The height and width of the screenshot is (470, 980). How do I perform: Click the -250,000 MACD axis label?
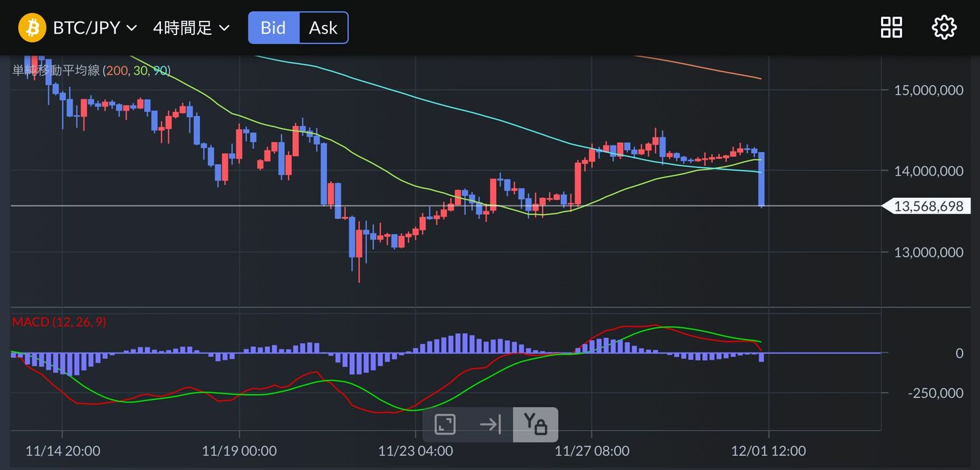tap(935, 393)
